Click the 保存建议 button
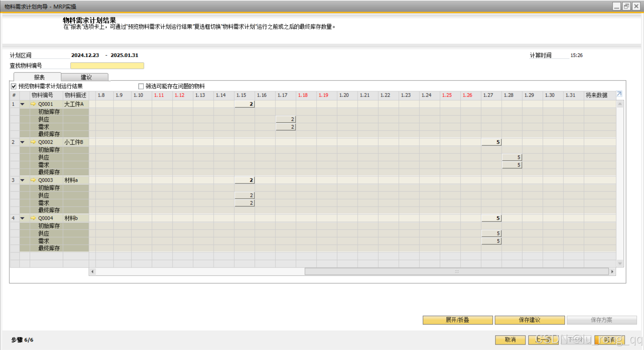This screenshot has height=350, width=644. point(530,320)
